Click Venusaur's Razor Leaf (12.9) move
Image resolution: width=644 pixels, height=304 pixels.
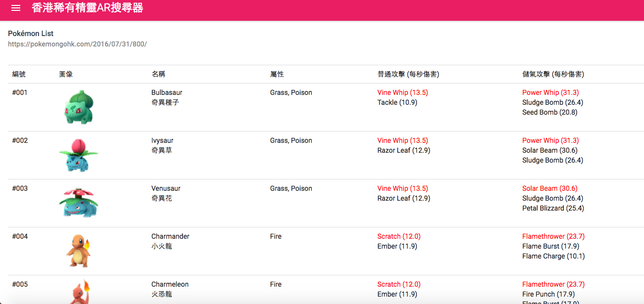404,198
